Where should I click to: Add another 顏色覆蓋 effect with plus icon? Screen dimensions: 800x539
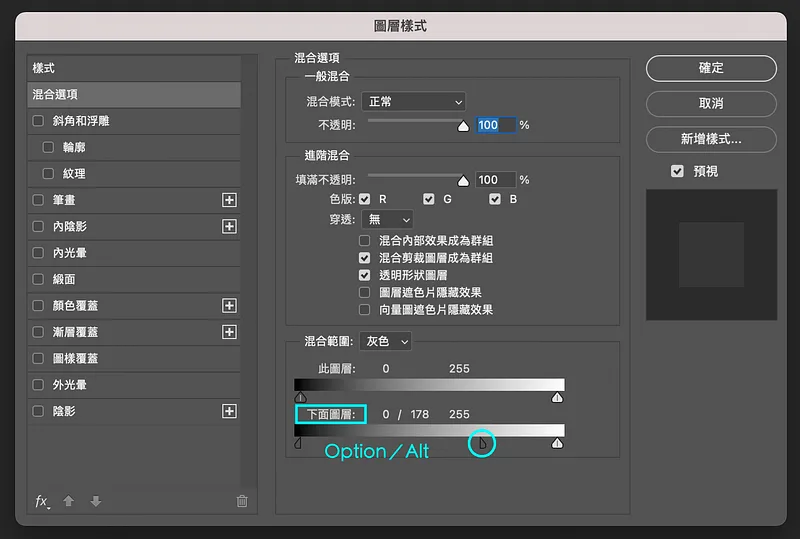point(229,306)
